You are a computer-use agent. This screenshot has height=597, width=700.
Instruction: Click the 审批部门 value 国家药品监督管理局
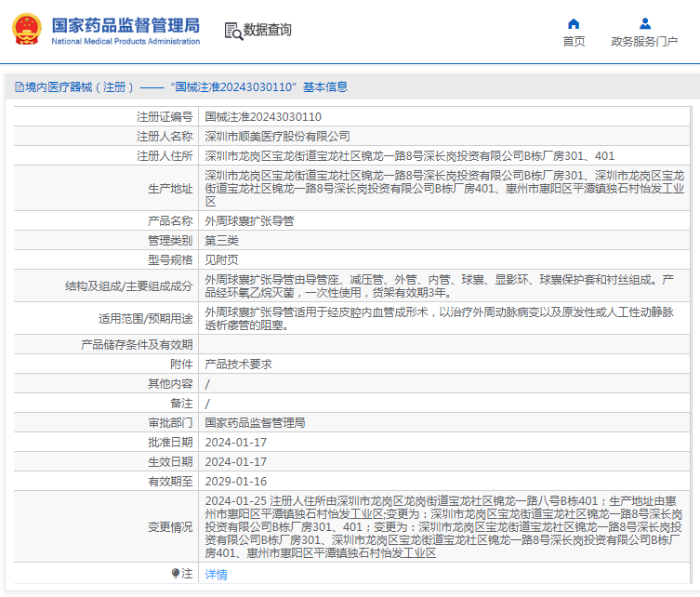255,423
